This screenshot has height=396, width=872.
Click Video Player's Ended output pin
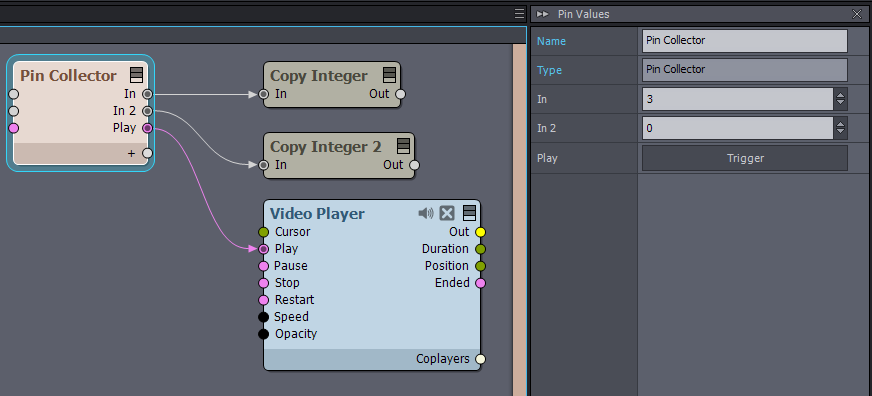[x=480, y=283]
